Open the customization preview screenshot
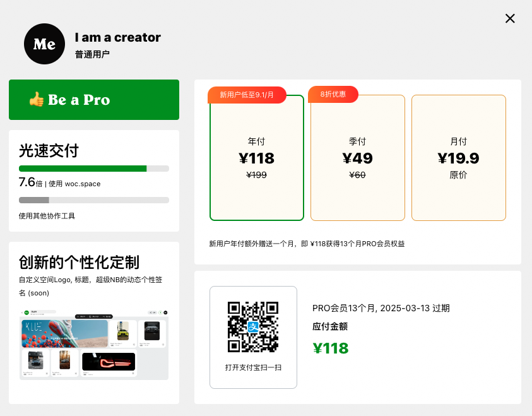 coord(94,345)
